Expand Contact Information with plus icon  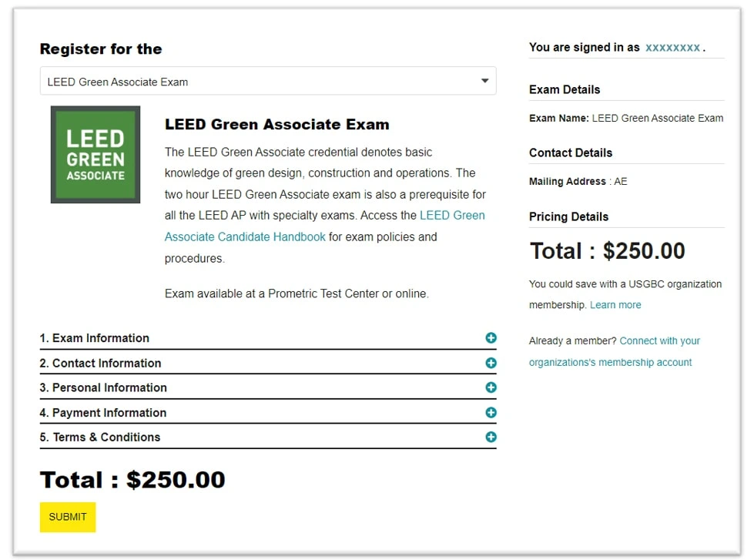[491, 363]
